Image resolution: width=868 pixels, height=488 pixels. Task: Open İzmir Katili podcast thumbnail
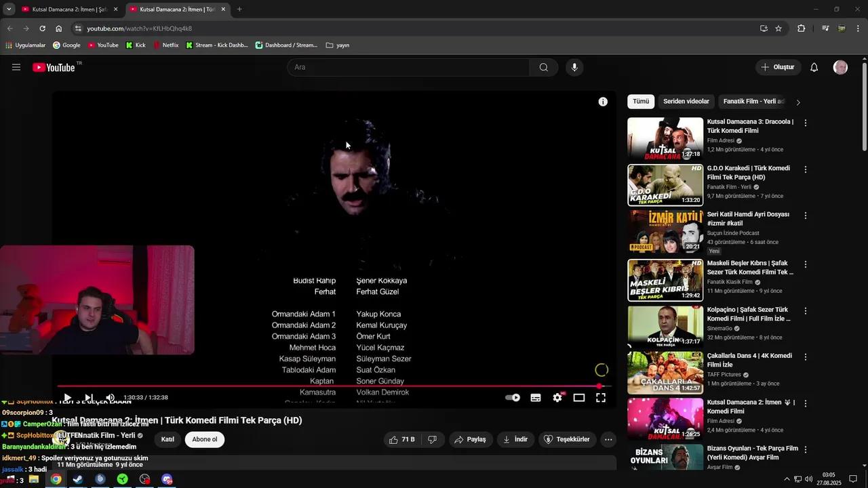point(665,231)
